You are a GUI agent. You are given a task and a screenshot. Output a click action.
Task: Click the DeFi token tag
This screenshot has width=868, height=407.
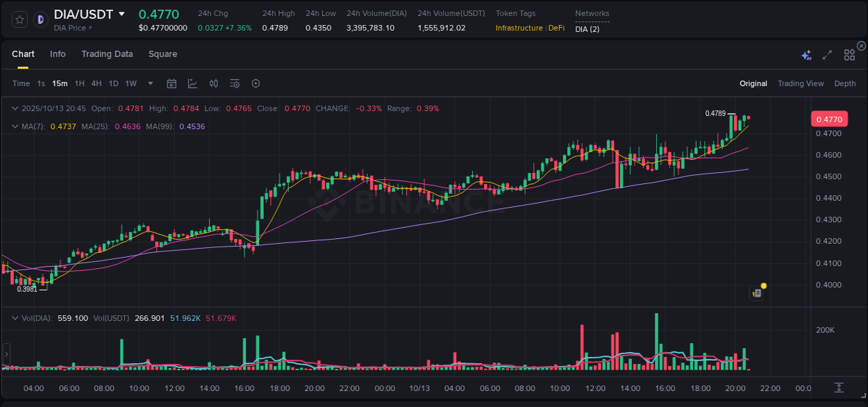pyautogui.click(x=556, y=28)
